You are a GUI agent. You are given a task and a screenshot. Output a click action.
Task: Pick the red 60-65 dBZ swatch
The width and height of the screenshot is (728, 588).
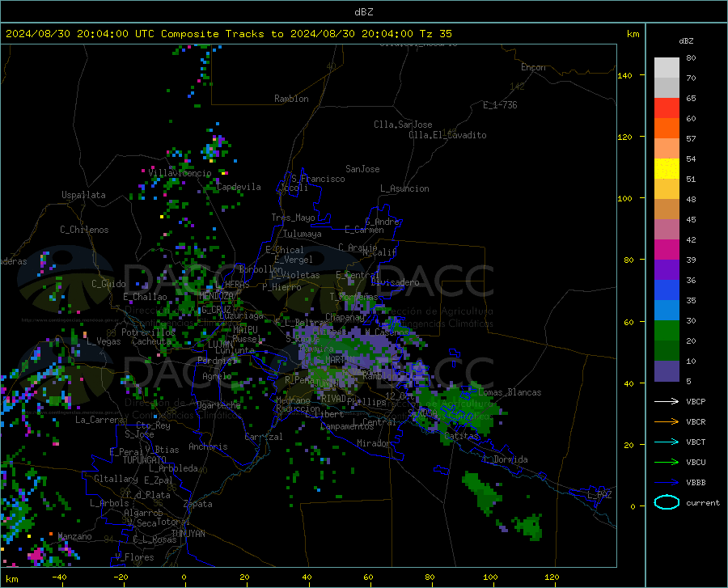[x=667, y=108]
